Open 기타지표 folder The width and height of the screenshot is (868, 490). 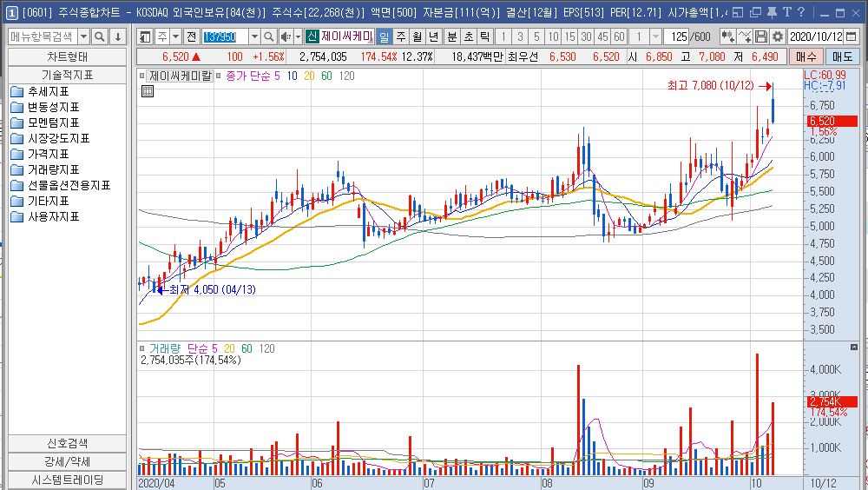(40, 201)
